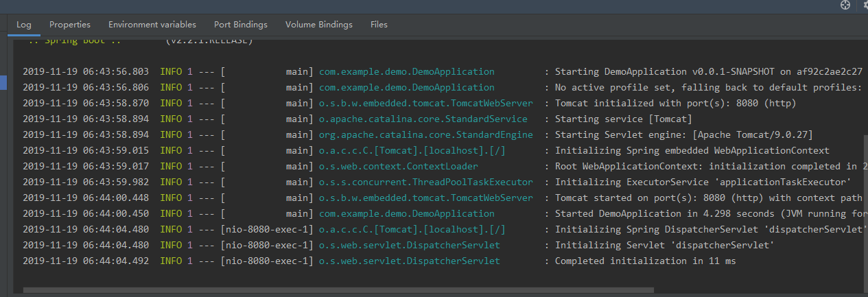Screen dimensions: 868x297
Task: Go to the Port Bindings tab
Action: coord(241,25)
